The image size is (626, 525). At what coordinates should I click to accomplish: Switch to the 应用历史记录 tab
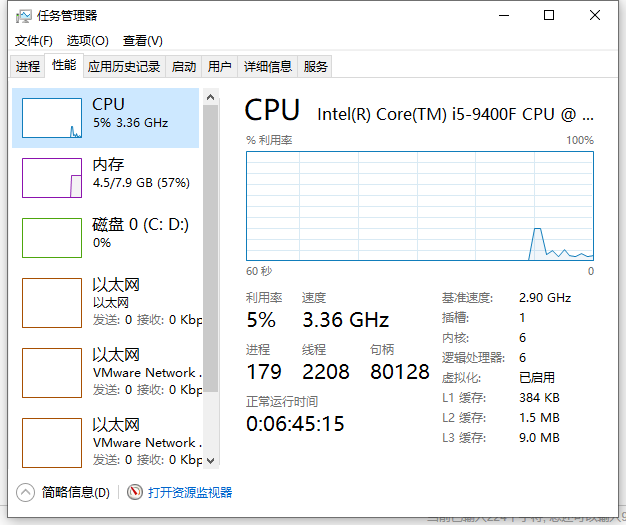tap(124, 67)
